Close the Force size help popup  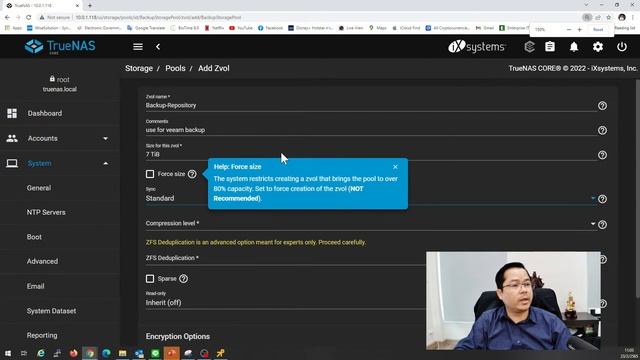[395, 167]
